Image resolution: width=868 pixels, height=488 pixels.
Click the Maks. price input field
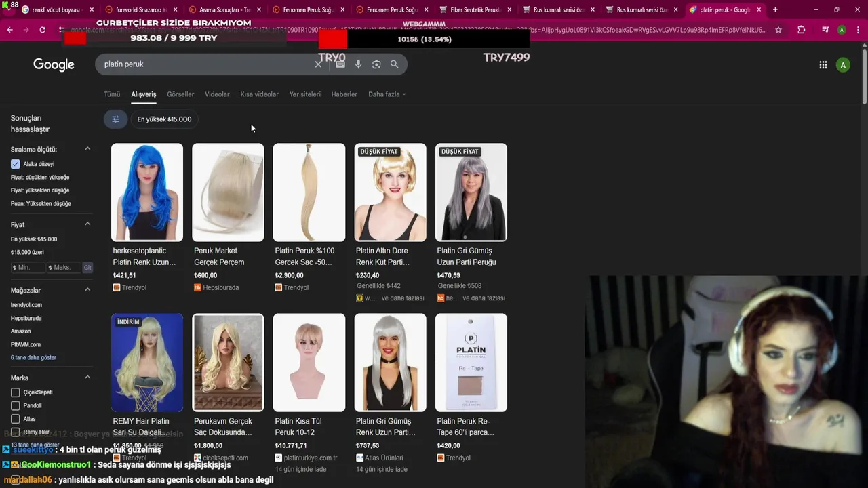tap(64, 268)
